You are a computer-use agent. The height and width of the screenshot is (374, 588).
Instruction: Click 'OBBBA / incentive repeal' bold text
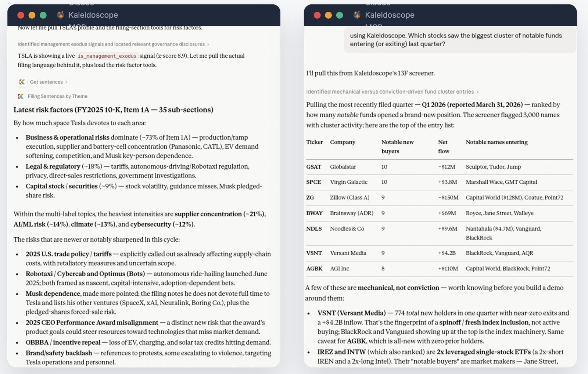63,342
